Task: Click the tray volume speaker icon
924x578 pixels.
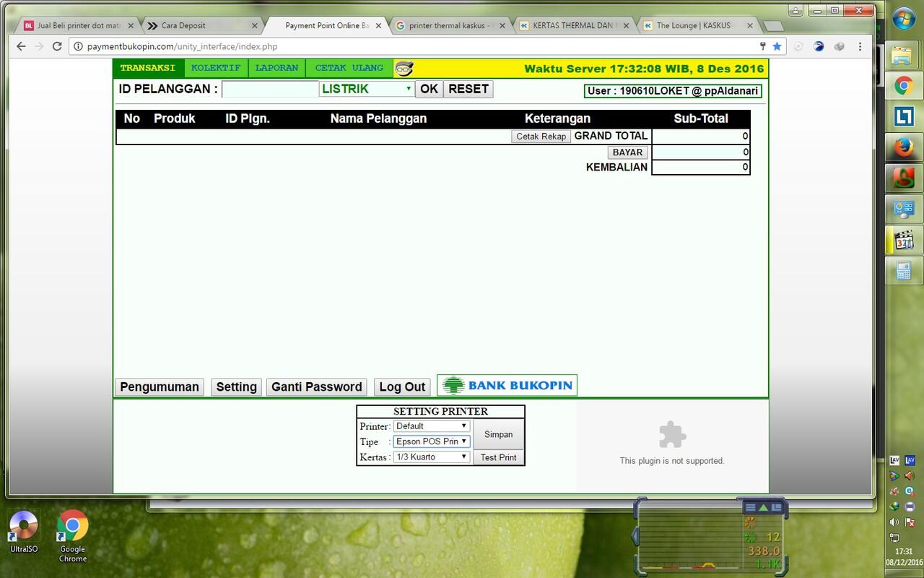Action: pyautogui.click(x=894, y=522)
